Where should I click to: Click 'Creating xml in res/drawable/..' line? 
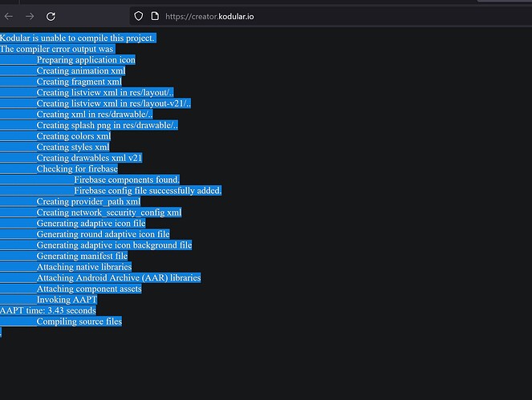coord(95,115)
